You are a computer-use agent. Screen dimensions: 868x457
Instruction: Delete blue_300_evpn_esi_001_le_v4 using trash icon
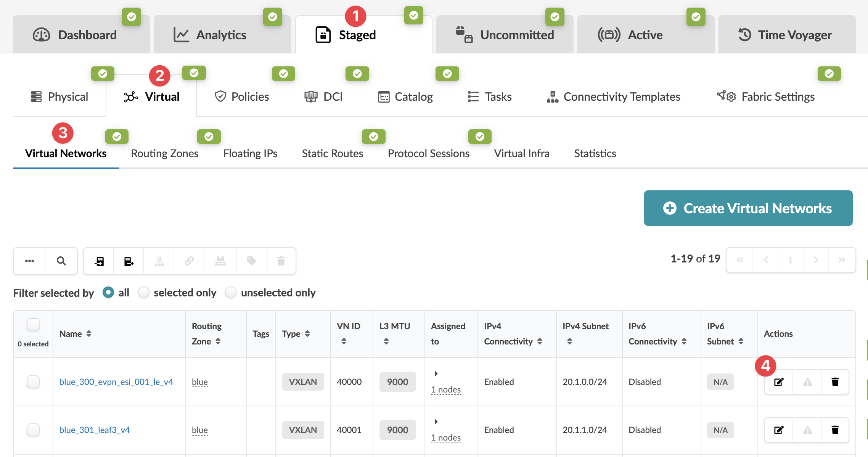coord(835,382)
